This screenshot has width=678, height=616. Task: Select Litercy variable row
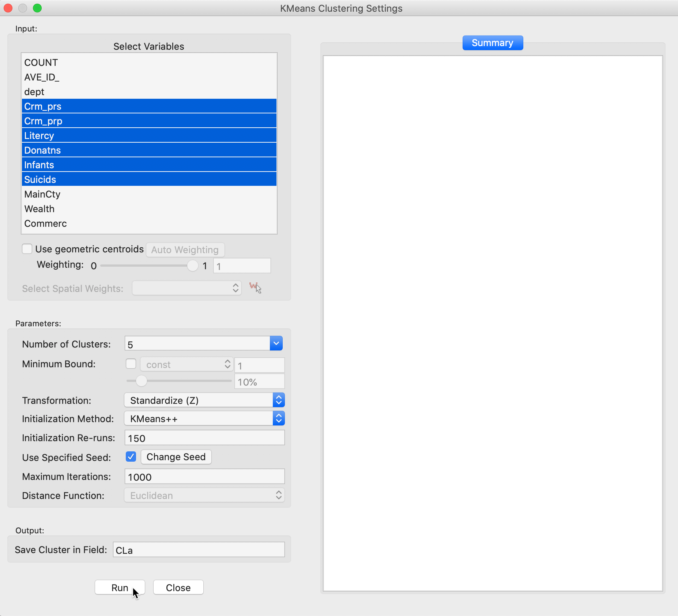click(x=149, y=135)
